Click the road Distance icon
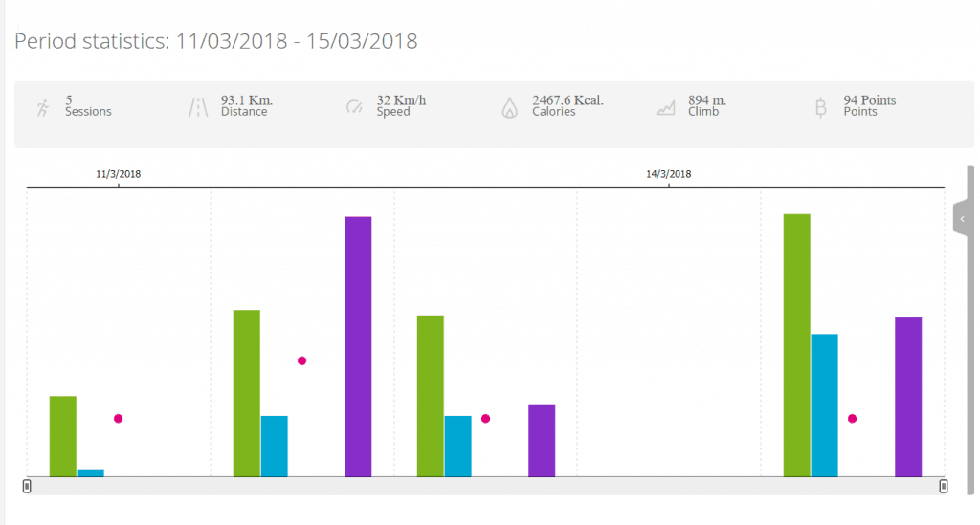Viewport: 980px width, 525px height. 198,107
